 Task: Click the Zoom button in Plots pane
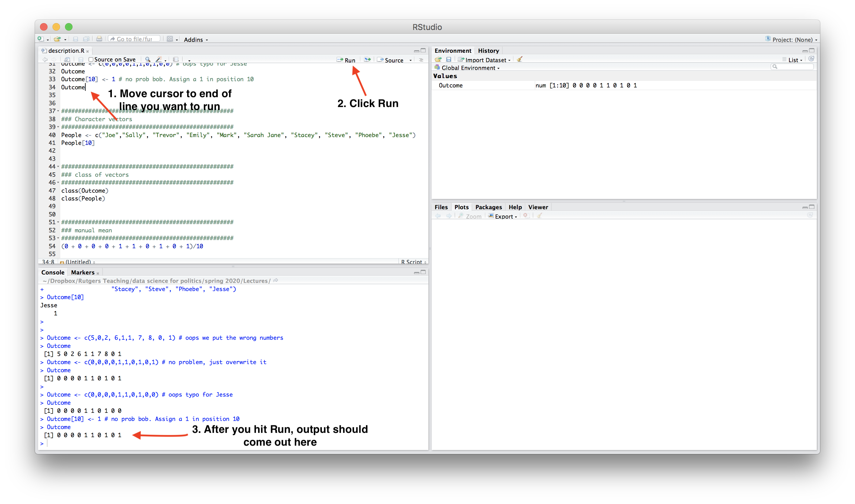[x=470, y=216]
